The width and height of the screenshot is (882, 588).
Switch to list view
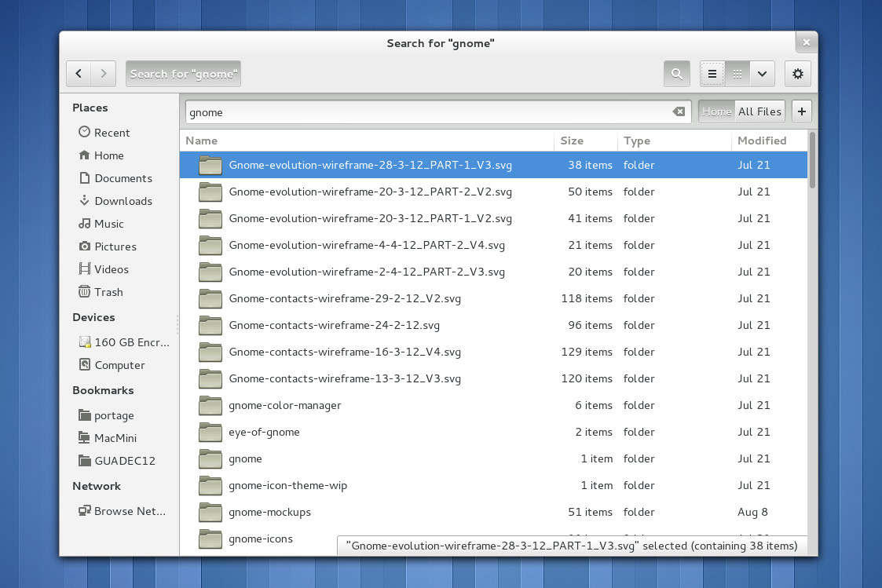(712, 74)
